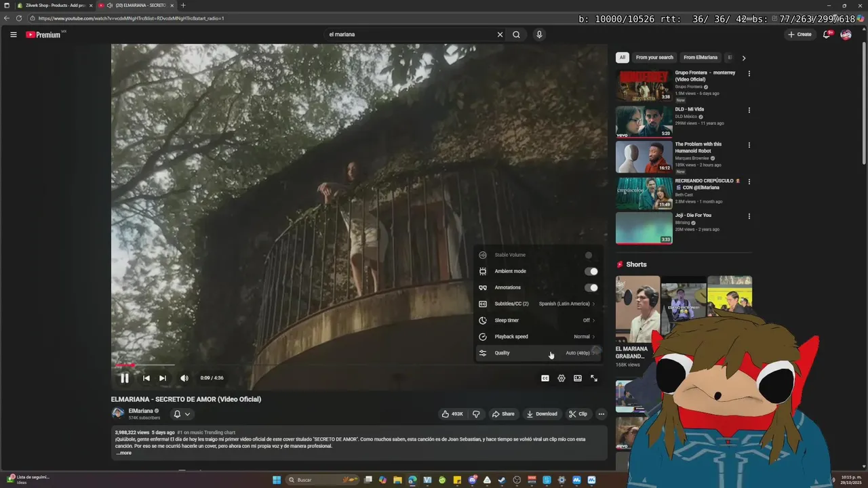
Task: Open options for Humanoid Robot video
Action: coord(749,145)
